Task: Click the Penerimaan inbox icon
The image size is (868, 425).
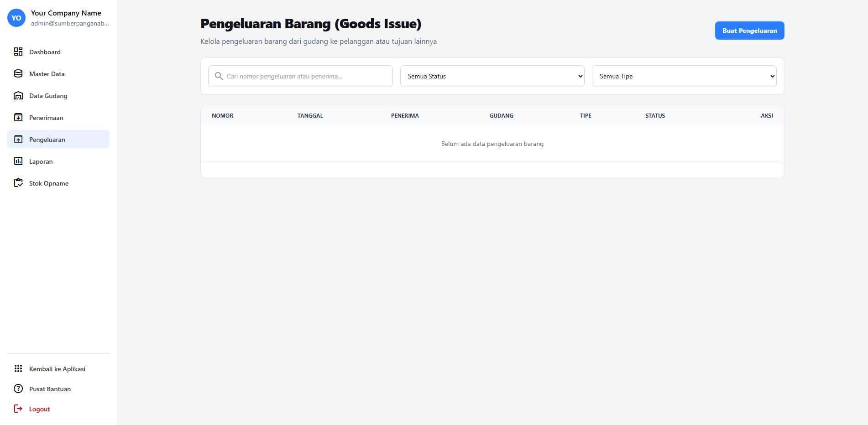Action: tap(18, 118)
